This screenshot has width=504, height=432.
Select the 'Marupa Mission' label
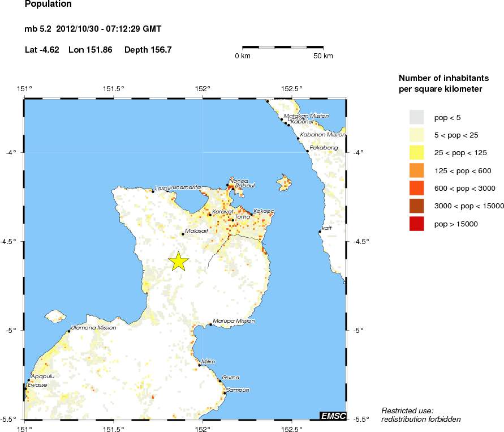[x=234, y=320]
